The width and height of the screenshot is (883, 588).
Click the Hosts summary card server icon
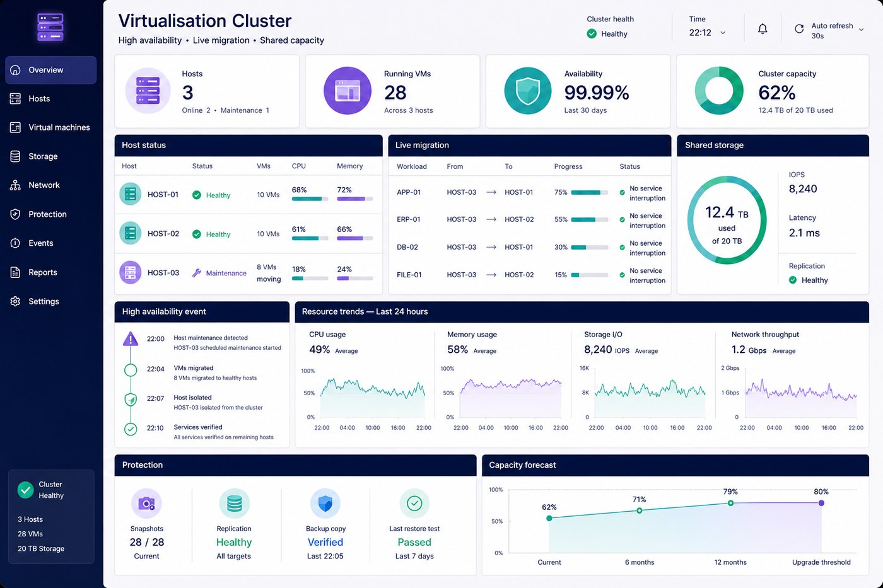pyautogui.click(x=148, y=91)
